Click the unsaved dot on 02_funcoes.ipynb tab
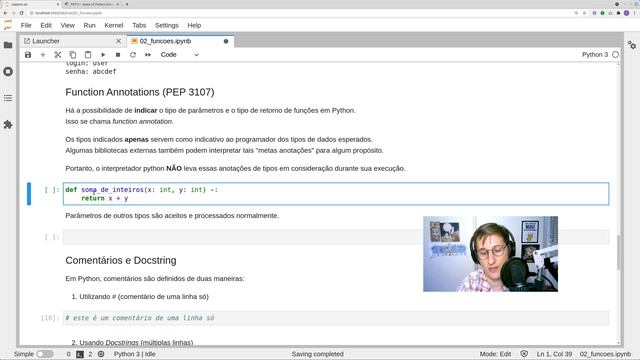The image size is (640, 360). 226,41
